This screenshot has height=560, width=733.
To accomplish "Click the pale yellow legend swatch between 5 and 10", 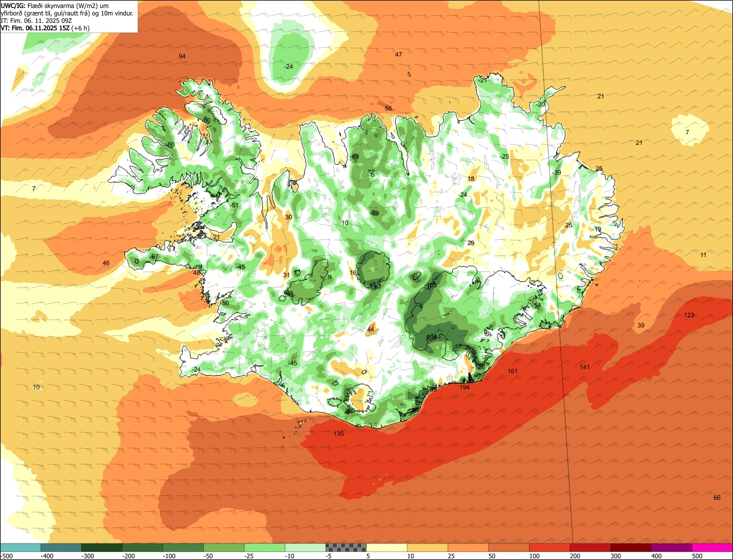I will click(387, 547).
